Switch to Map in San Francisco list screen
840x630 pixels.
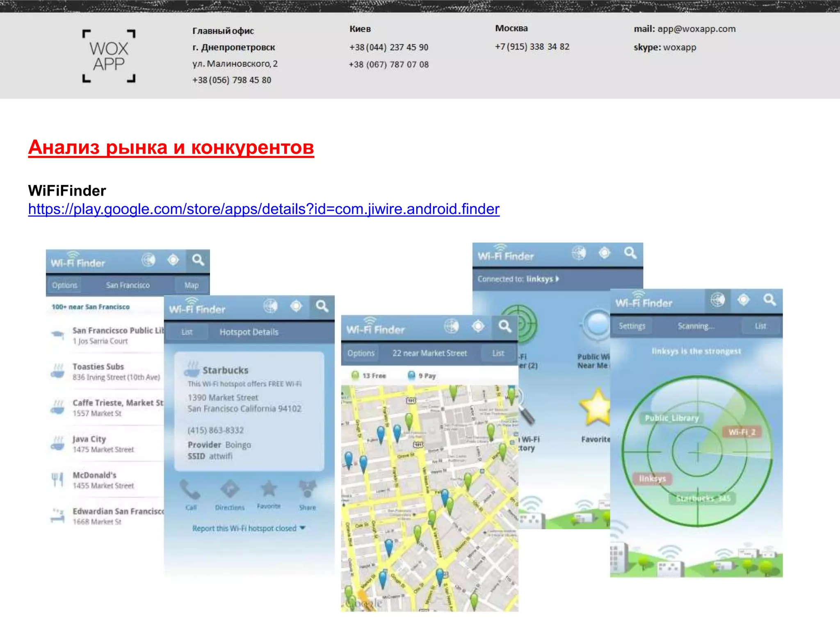click(x=191, y=285)
